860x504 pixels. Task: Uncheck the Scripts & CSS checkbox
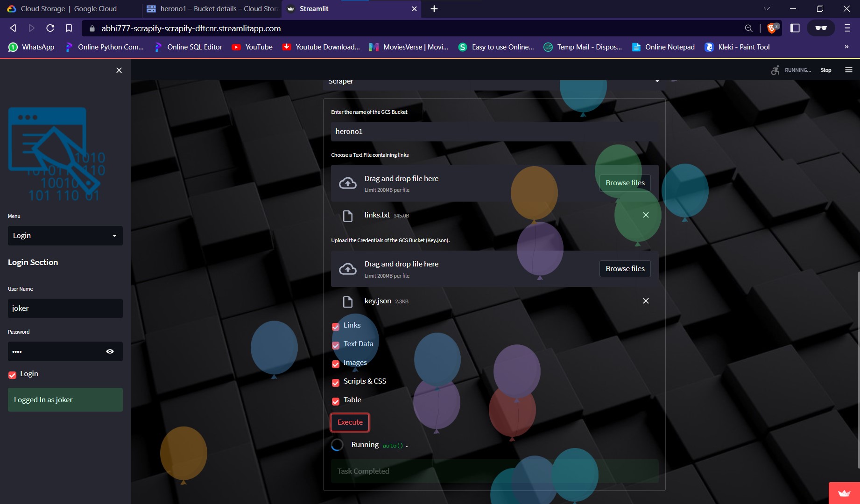point(336,383)
